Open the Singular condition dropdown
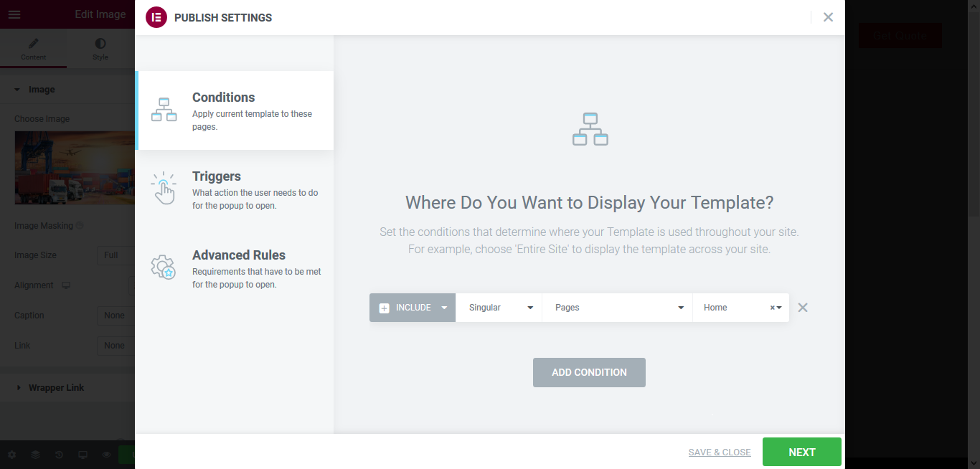980x469 pixels. point(499,308)
